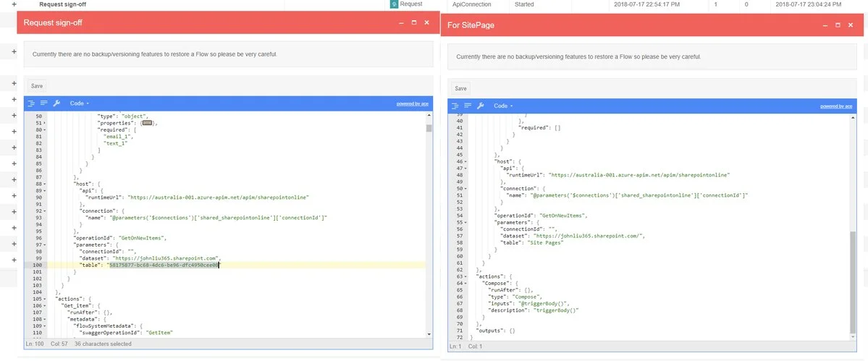Screen dimensions: 868x361
Task: Close the For SitePage dialog
Action: [x=851, y=25]
